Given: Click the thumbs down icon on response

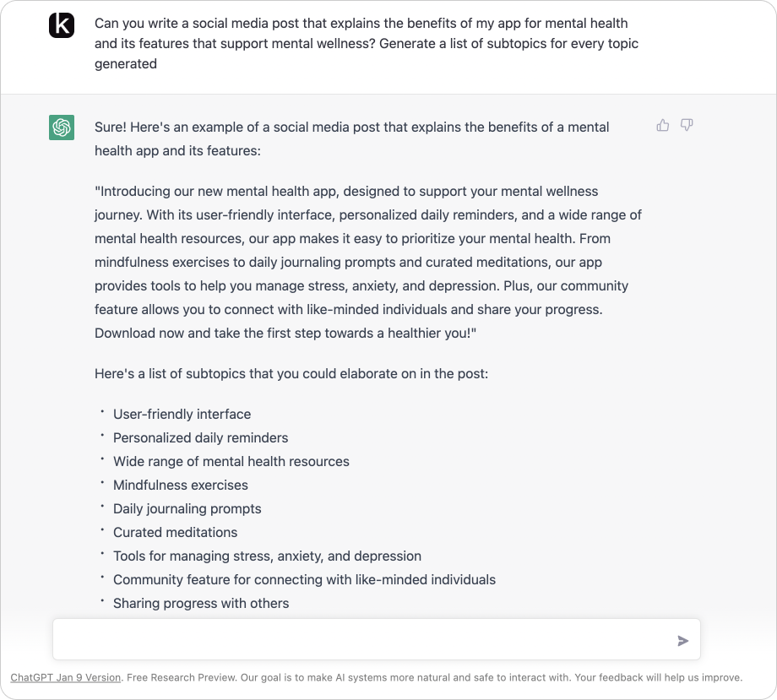Looking at the screenshot, I should click(687, 125).
